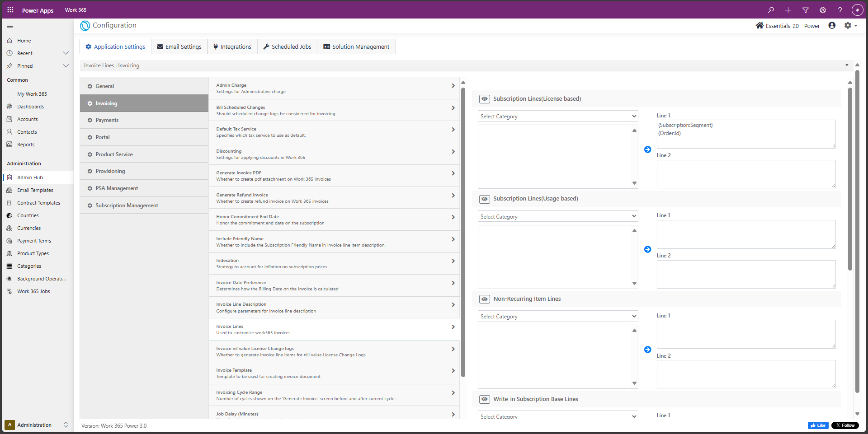Open the advanced filter funnel icon

pos(805,10)
